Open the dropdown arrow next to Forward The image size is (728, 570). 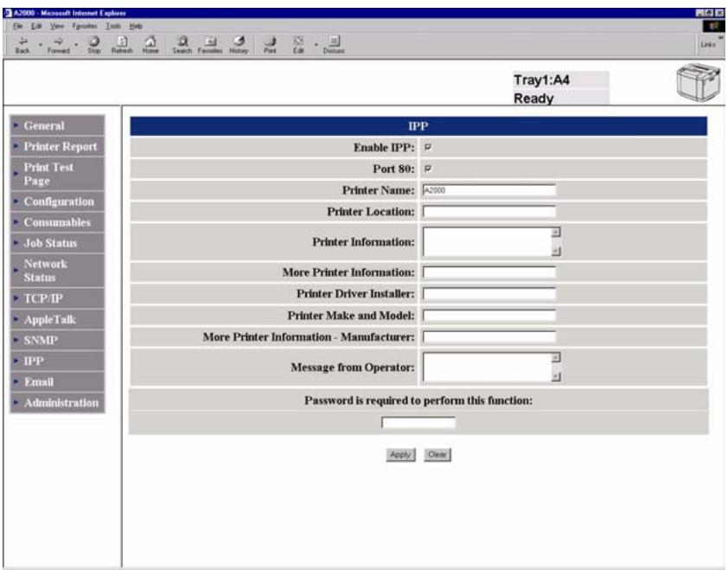tap(77, 45)
